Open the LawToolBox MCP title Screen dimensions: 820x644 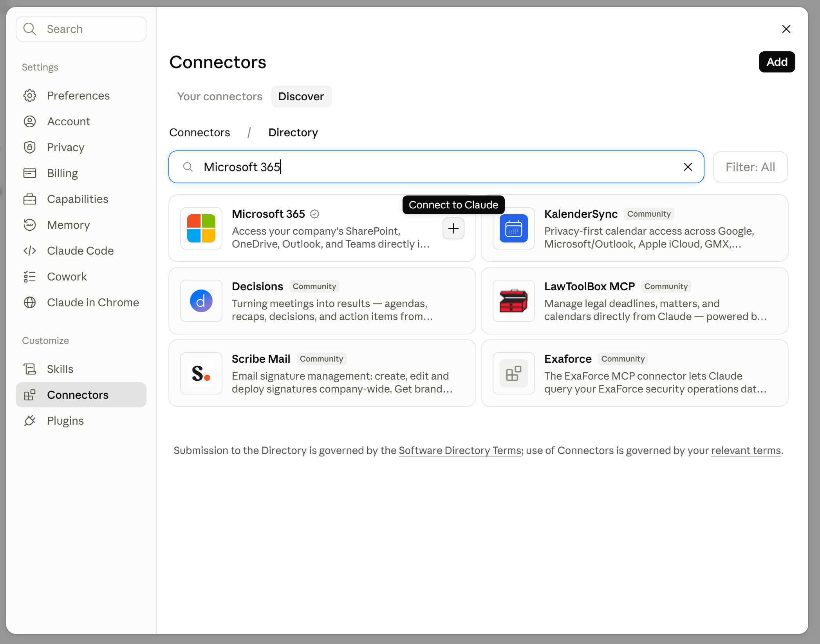click(589, 286)
